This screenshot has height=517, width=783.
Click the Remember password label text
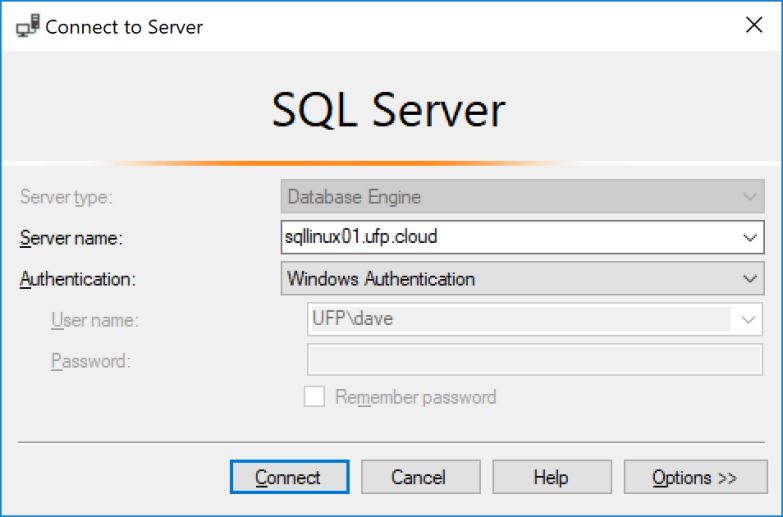[415, 397]
